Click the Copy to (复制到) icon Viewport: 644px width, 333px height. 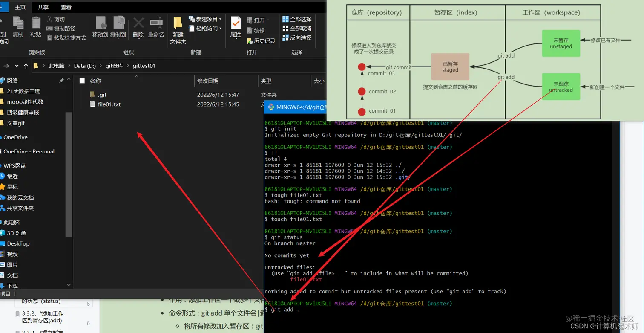pyautogui.click(x=118, y=23)
